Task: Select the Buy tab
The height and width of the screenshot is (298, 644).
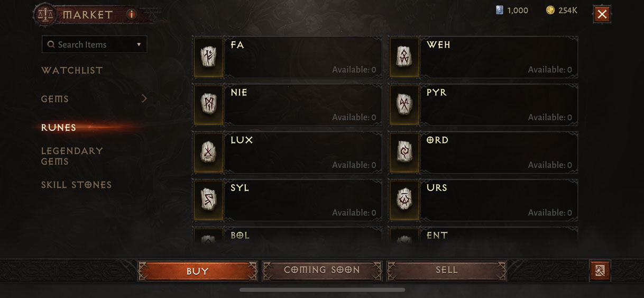Action: (198, 271)
